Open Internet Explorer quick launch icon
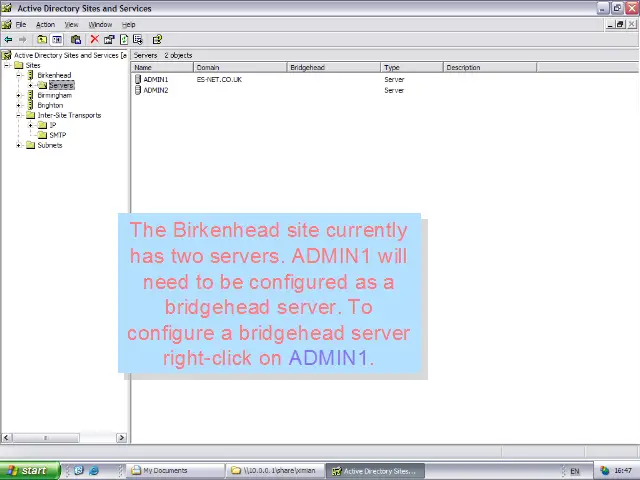Image resolution: width=640 pixels, height=480 pixels. click(x=94, y=471)
